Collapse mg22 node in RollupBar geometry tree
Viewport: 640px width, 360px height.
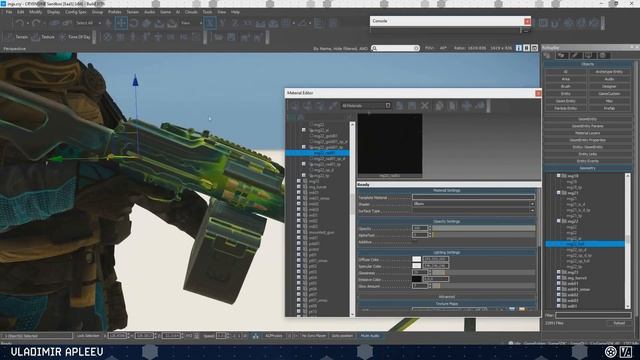[x=558, y=221]
